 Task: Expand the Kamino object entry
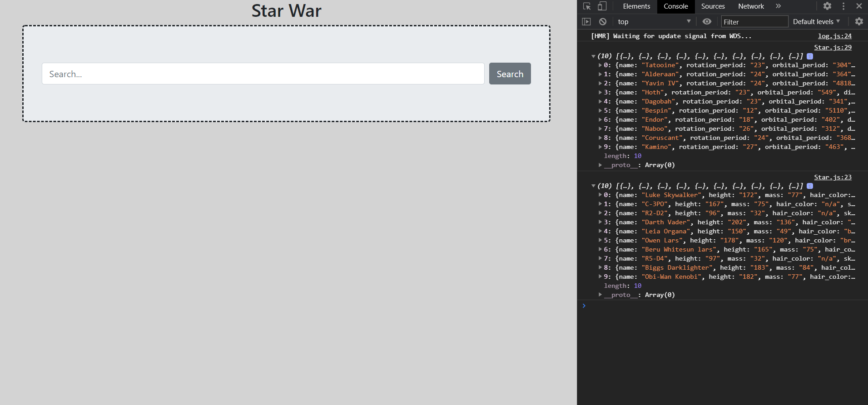(600, 147)
